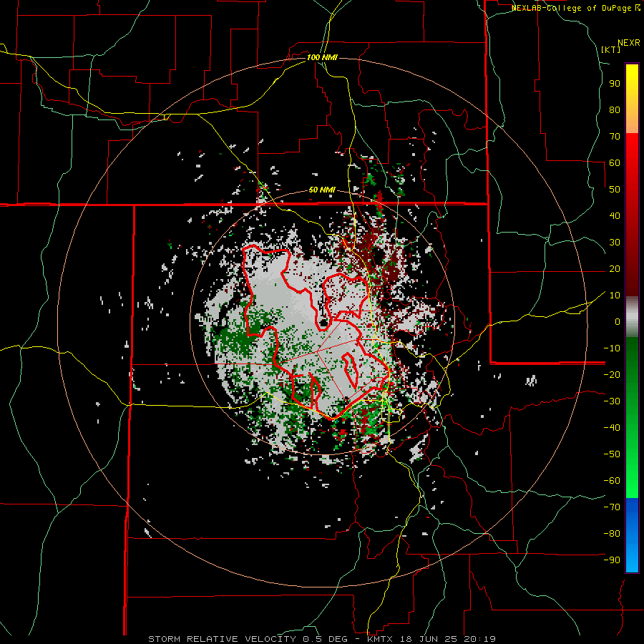The image size is (644, 644).
Task: Click the 0 value on the velocity scale
Action: click(618, 321)
